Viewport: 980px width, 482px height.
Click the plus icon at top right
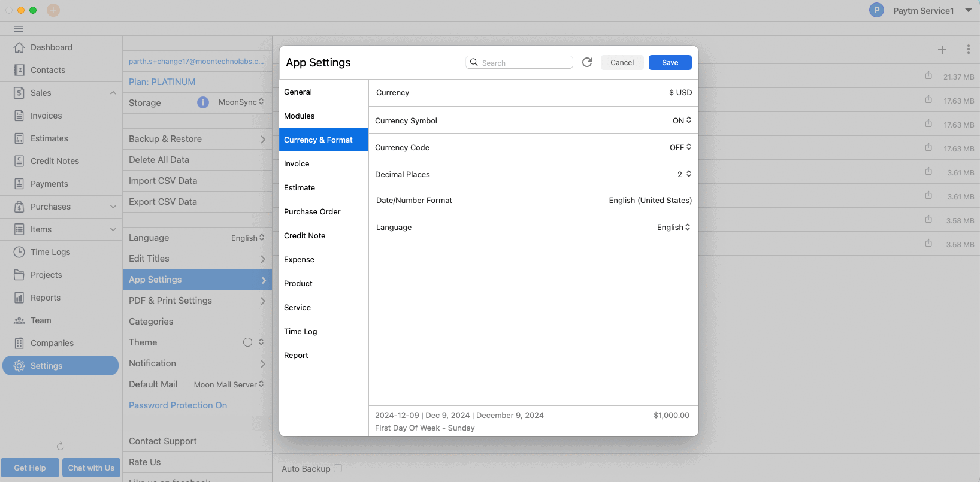point(942,50)
